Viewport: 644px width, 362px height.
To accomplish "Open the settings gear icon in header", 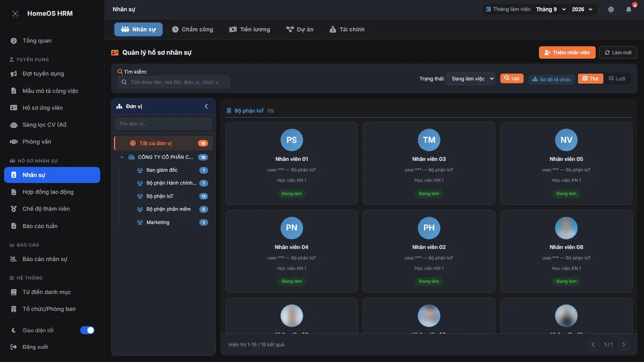I will (611, 10).
